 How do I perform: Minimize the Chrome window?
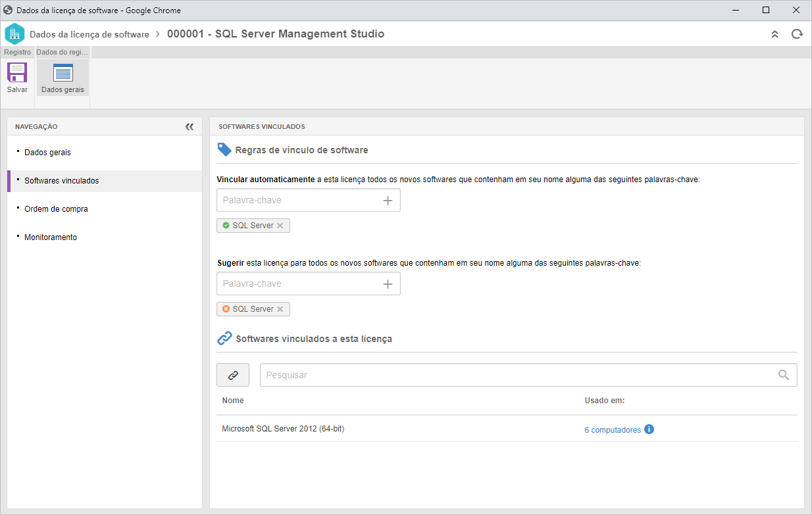pos(736,10)
